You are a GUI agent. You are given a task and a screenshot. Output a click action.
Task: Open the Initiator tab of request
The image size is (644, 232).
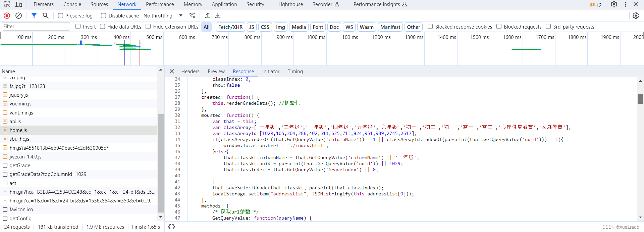271,71
